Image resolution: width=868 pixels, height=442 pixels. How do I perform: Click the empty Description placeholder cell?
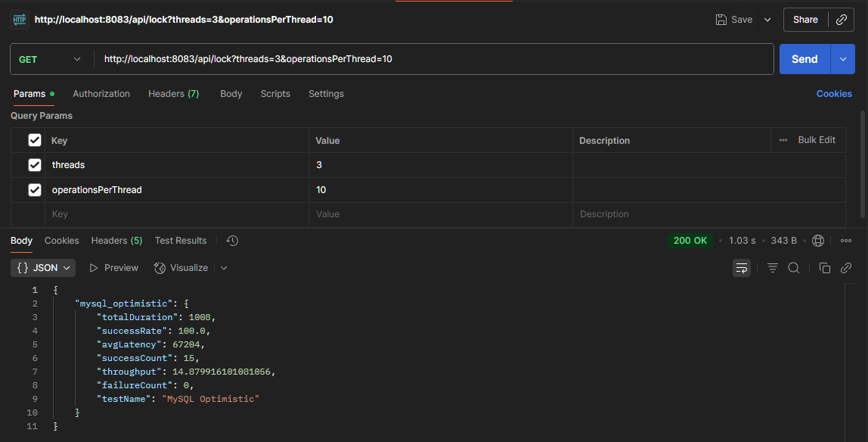coord(708,214)
